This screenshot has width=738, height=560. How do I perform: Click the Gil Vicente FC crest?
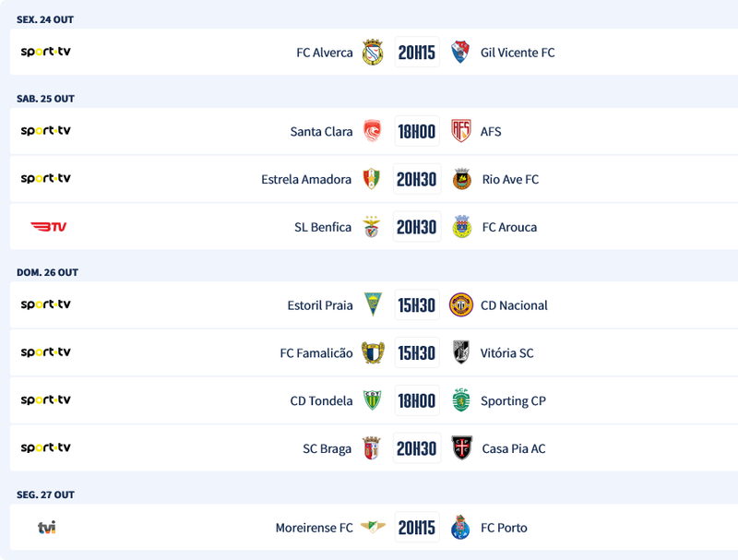coord(460,52)
